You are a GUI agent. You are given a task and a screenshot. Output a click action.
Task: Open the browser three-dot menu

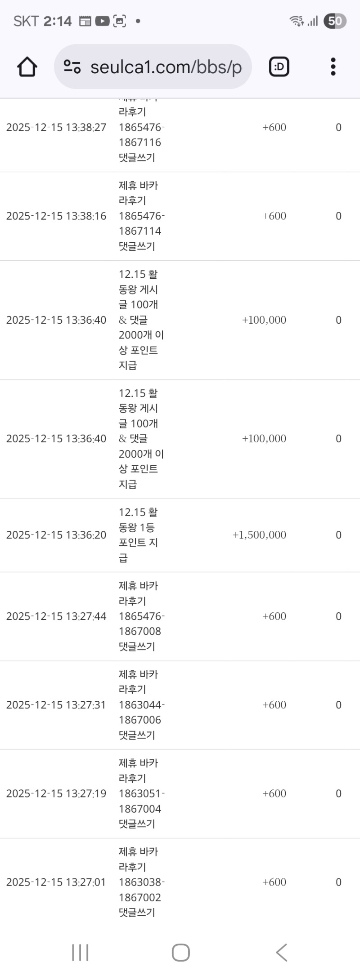pos(333,67)
